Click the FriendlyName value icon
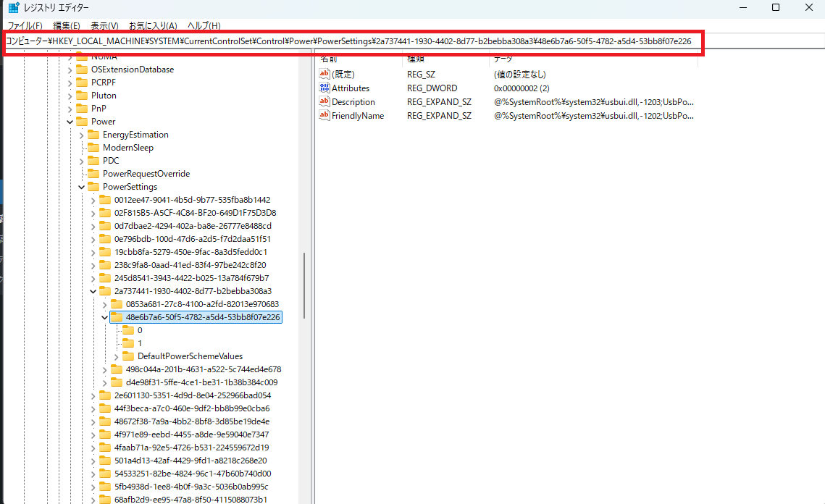Screen dimensions: 825x504 (x=324, y=116)
